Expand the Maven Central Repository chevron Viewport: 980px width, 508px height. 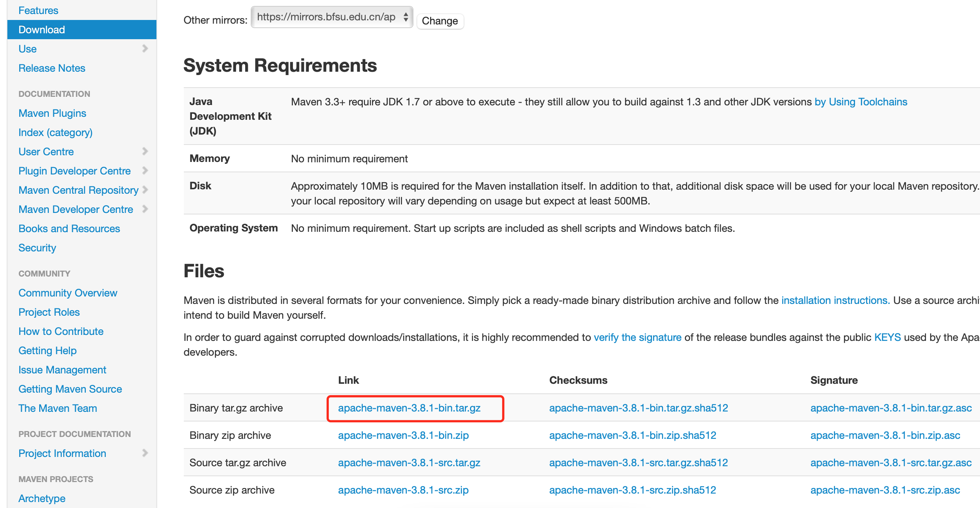tap(145, 190)
